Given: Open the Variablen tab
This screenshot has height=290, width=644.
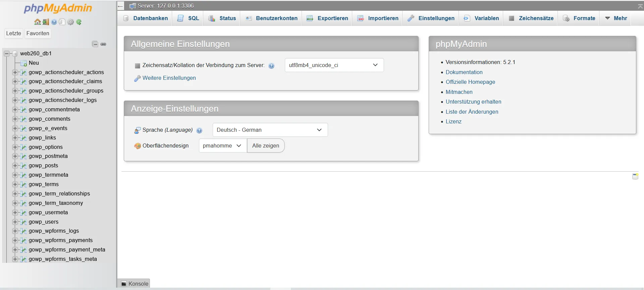Looking at the screenshot, I should 481,18.
